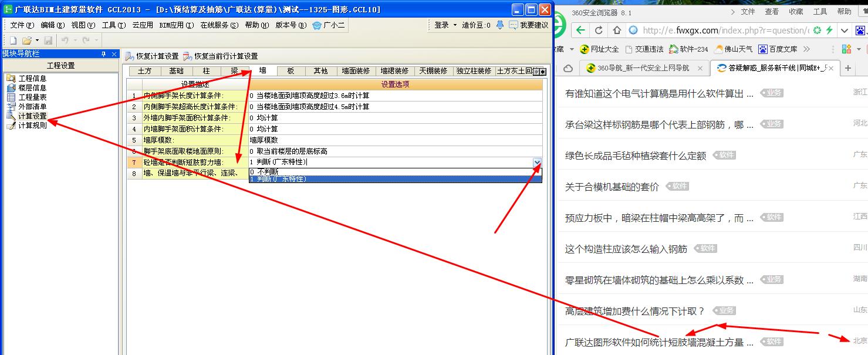Open 交通违法 bookmark
Image resolution: width=868 pixels, height=355 pixels.
[x=644, y=49]
